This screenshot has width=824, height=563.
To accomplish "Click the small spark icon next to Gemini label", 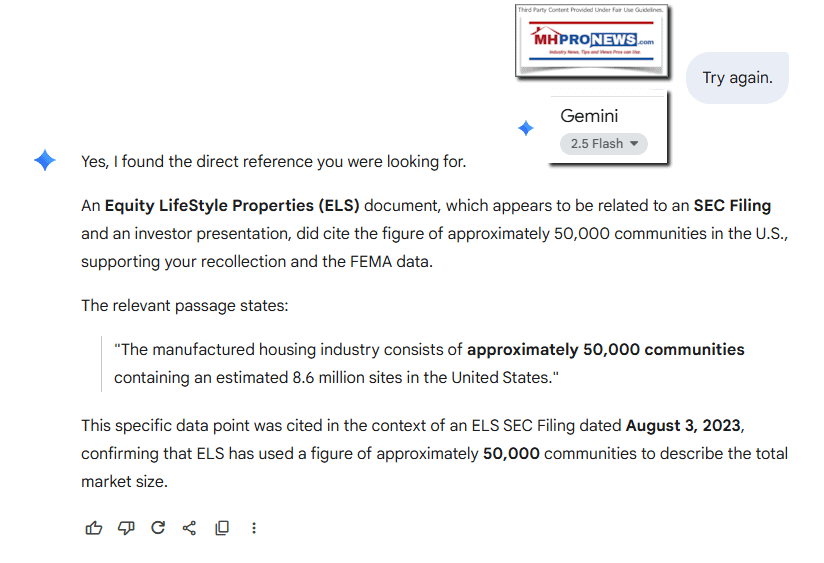I will tap(525, 129).
